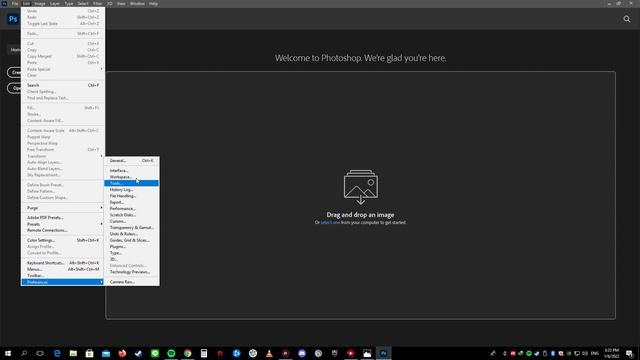Open Interface preferences
This screenshot has width=640, height=360.
pos(131,171)
